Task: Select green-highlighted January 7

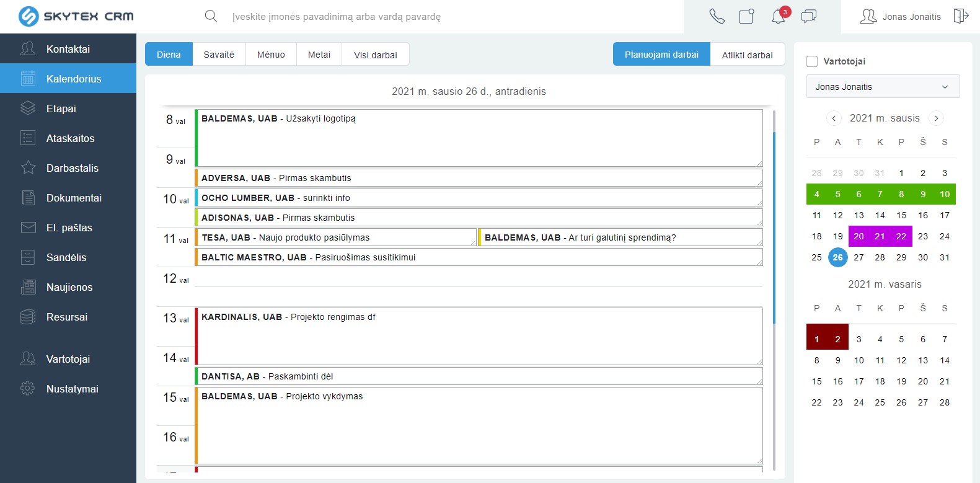Action: pos(880,194)
